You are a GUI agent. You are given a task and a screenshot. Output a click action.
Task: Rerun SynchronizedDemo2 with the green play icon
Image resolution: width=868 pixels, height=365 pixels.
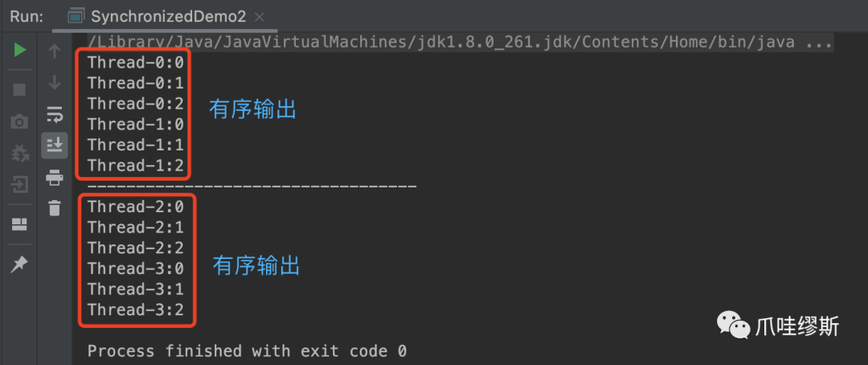20,51
